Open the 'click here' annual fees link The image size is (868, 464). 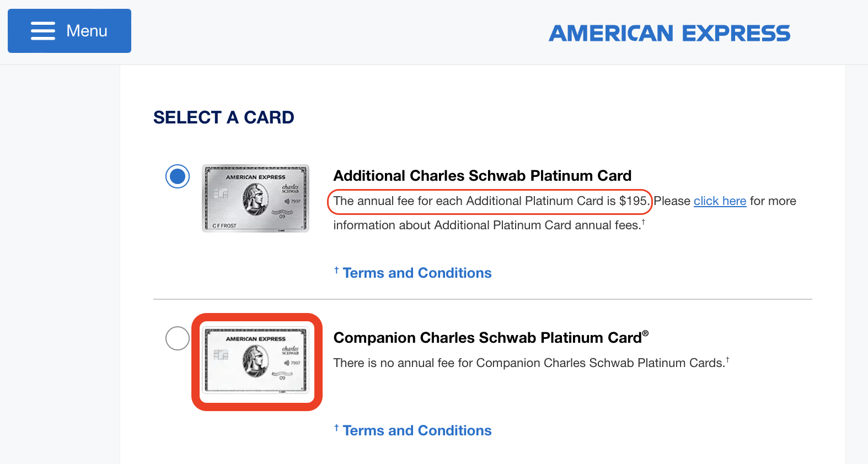coord(720,201)
